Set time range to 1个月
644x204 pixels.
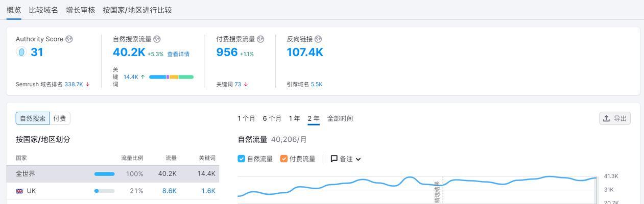(246, 118)
